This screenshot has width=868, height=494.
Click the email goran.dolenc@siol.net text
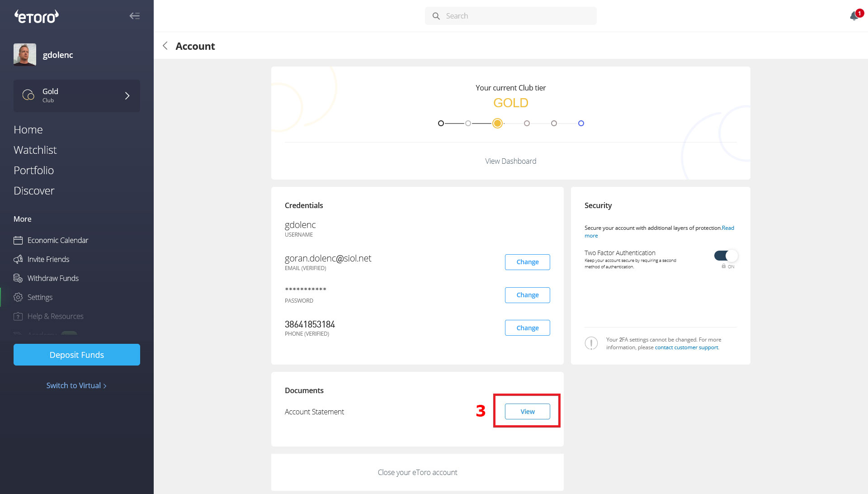328,258
